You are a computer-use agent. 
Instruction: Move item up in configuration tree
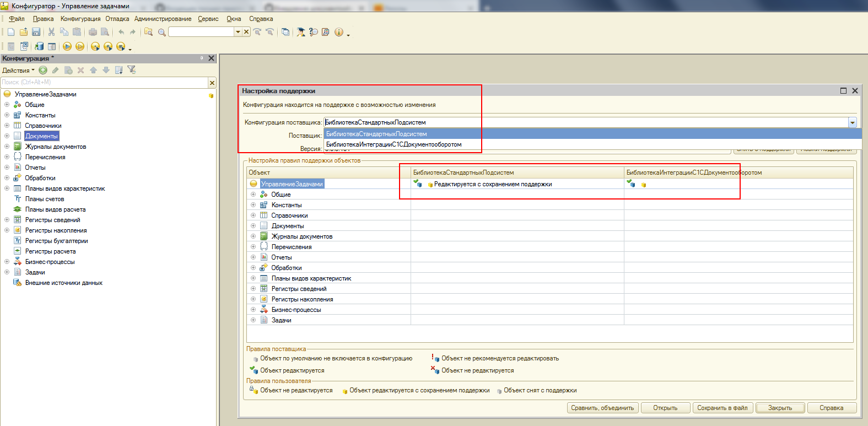coord(93,70)
